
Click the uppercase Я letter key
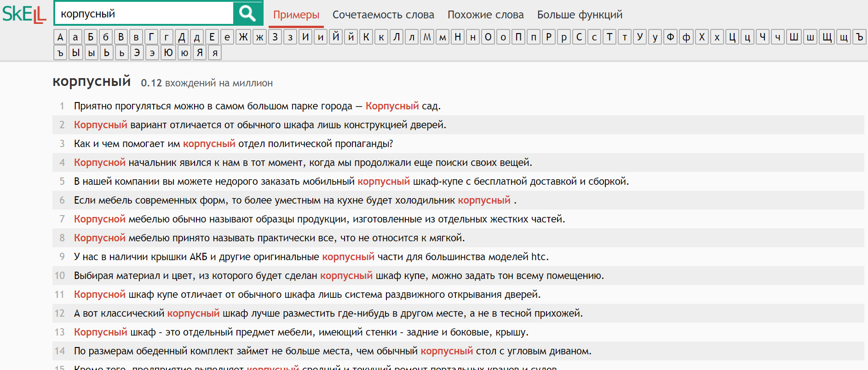(200, 53)
